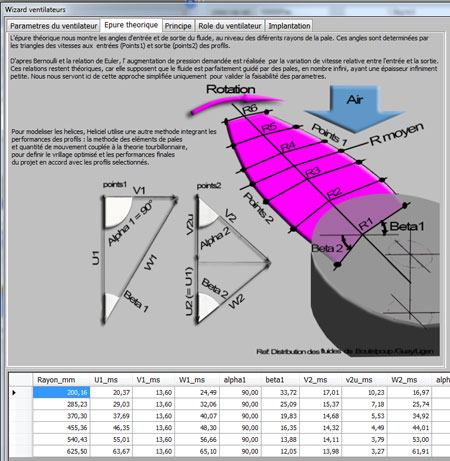Click U1_ms value 46,35
Viewport: 450px width, 461px height.
[111, 428]
